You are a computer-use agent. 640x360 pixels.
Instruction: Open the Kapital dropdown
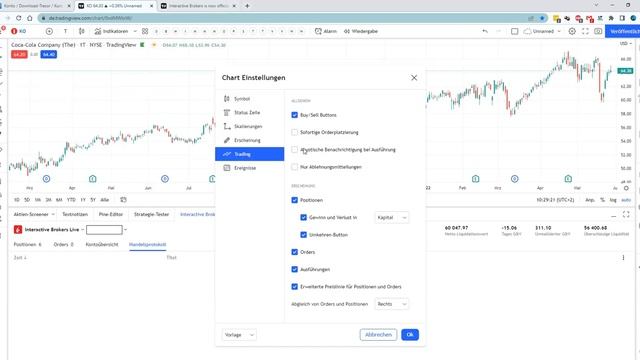(x=391, y=218)
